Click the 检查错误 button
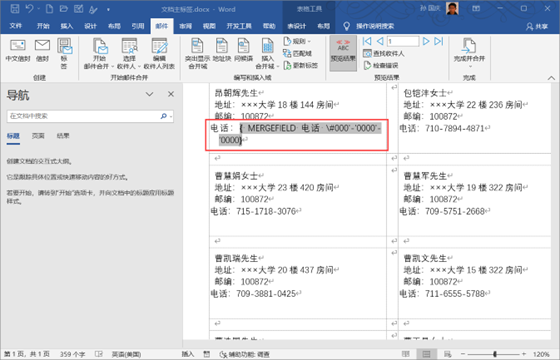560x360 pixels. tap(381, 65)
